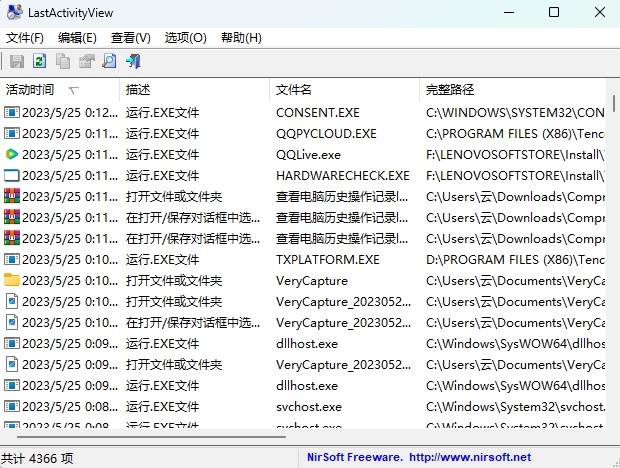Click the 运行.EXE文件 description in the TXPLATFORM.EXE row

pos(163,260)
